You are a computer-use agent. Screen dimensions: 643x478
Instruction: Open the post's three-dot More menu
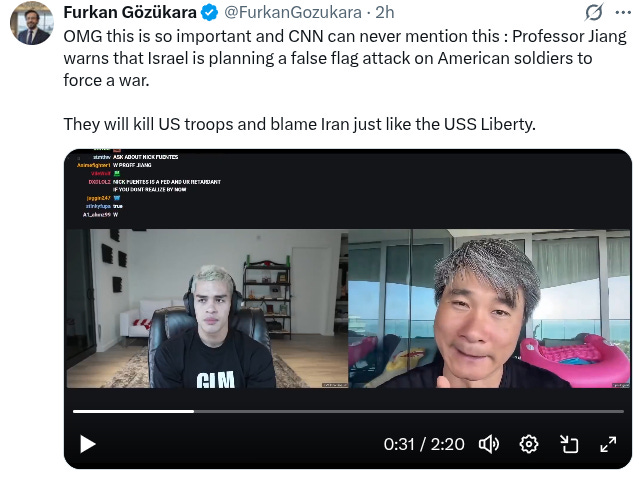pos(623,12)
